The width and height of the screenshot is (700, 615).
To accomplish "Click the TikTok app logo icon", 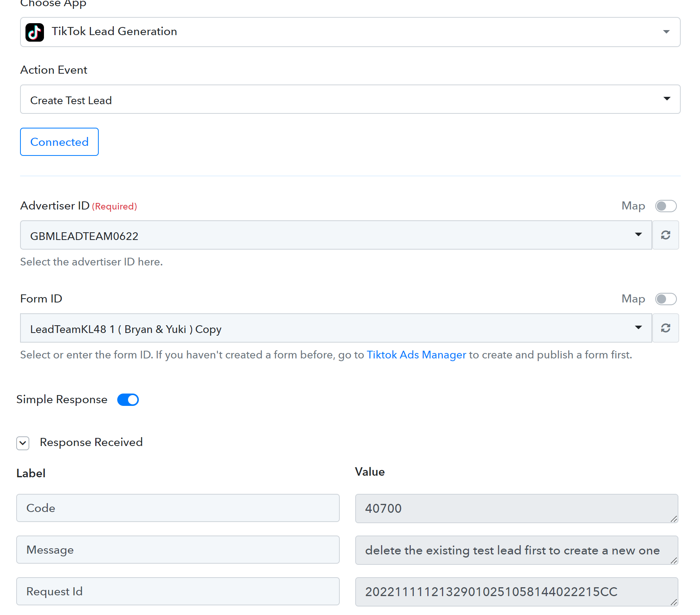I will click(x=35, y=32).
